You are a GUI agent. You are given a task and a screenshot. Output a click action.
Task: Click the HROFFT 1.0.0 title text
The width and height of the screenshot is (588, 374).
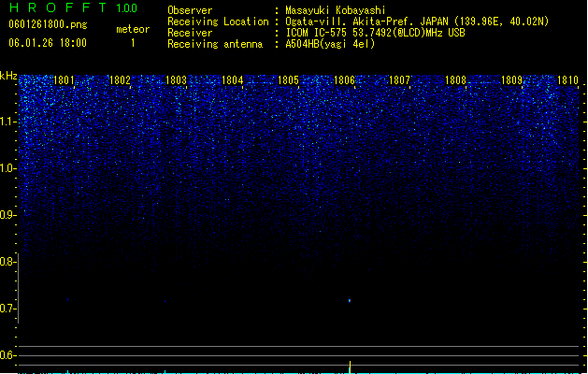click(74, 7)
